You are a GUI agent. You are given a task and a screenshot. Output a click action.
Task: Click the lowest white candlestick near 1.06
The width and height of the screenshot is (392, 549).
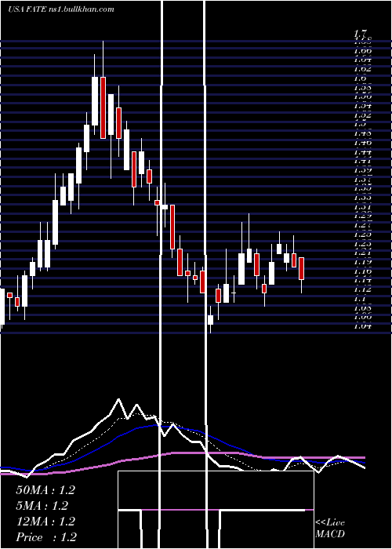[210, 320]
